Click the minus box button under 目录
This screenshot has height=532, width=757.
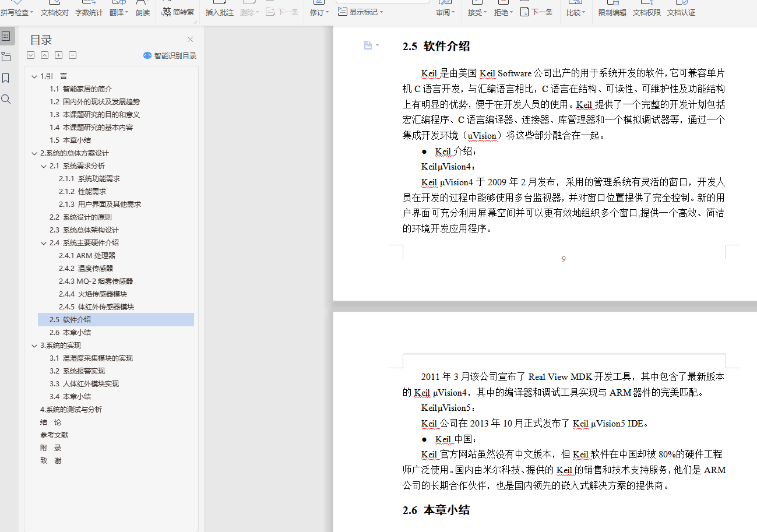coord(73,55)
